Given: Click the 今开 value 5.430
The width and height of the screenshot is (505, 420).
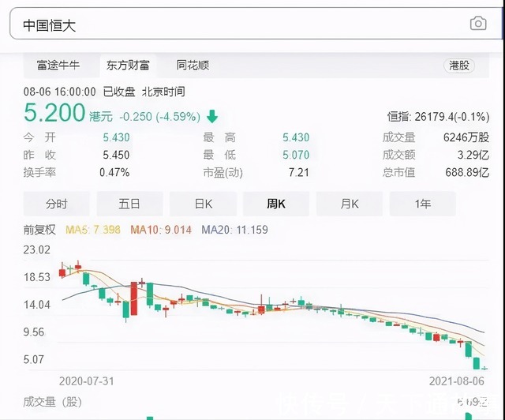Looking at the screenshot, I should click(x=116, y=137).
